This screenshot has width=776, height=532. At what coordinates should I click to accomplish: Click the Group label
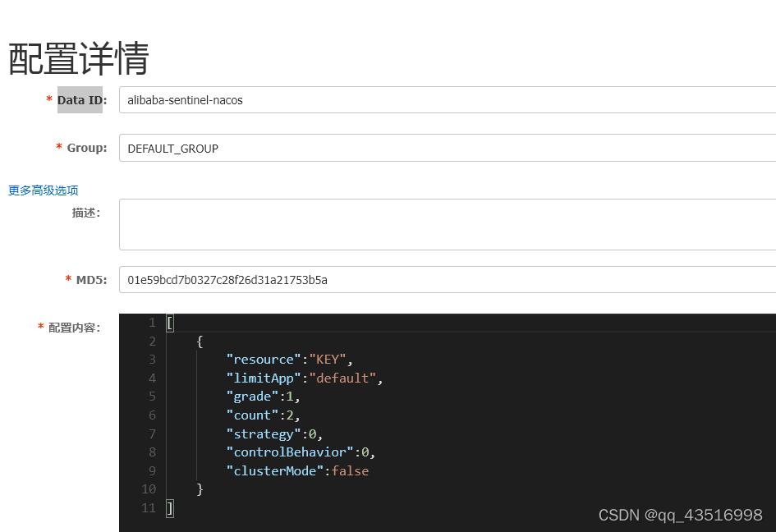point(86,148)
